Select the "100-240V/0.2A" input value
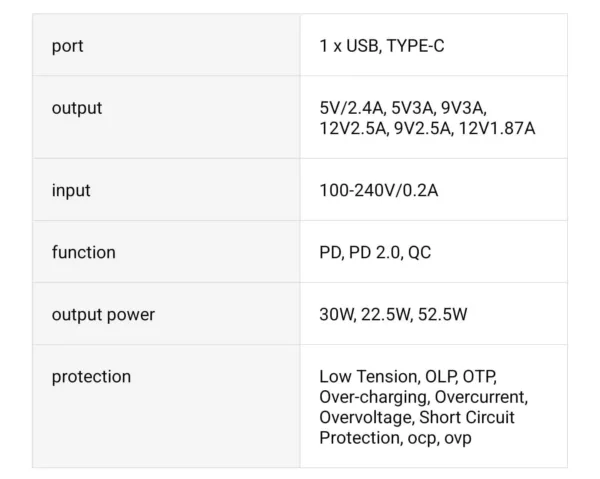Viewport: 600px width, 479px height. pos(379,190)
